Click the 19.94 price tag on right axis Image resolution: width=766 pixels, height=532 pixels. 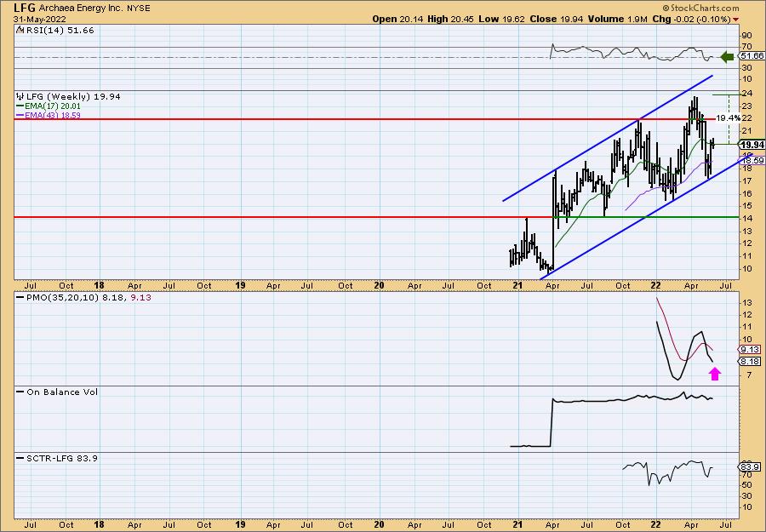coord(753,145)
